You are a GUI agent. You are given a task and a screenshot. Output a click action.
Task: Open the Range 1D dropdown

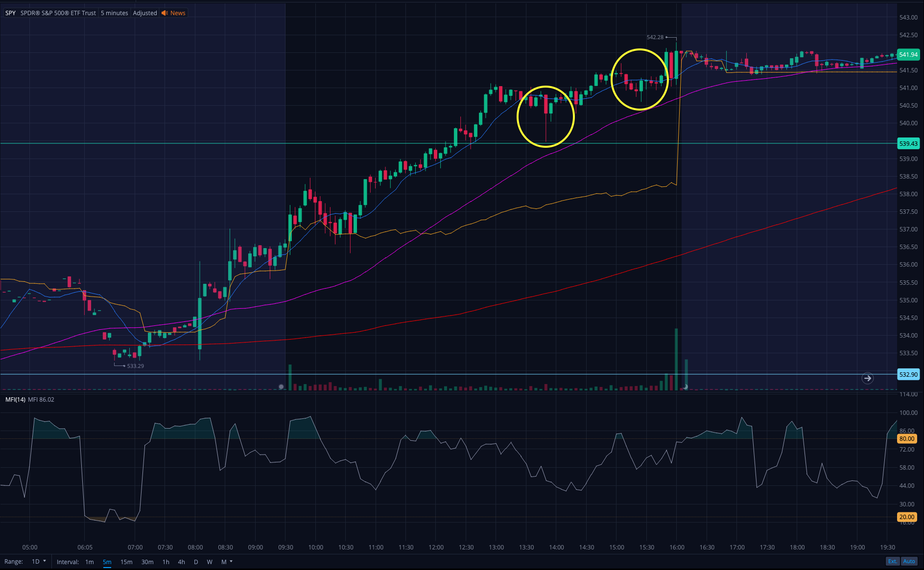[39, 562]
